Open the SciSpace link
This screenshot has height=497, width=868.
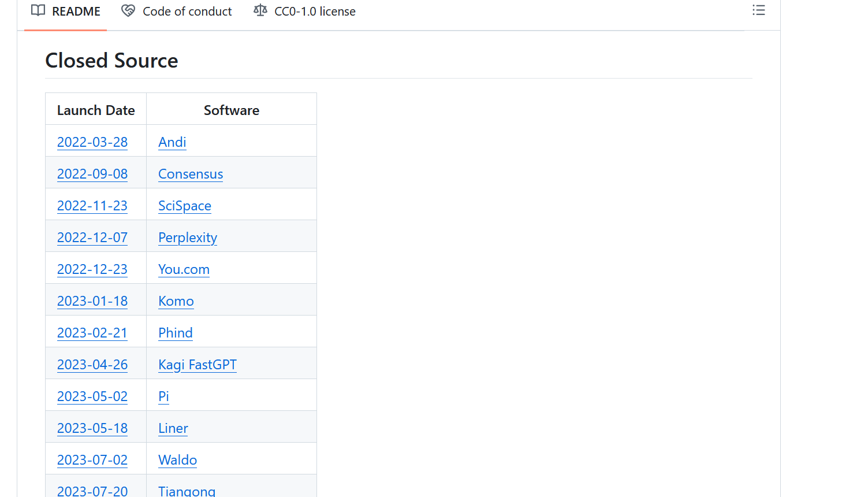[185, 206]
